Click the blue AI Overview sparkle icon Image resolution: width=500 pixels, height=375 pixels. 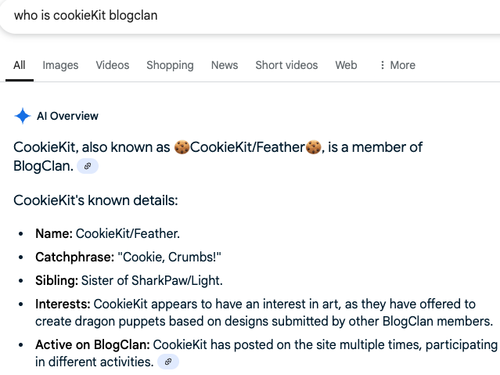tap(22, 116)
